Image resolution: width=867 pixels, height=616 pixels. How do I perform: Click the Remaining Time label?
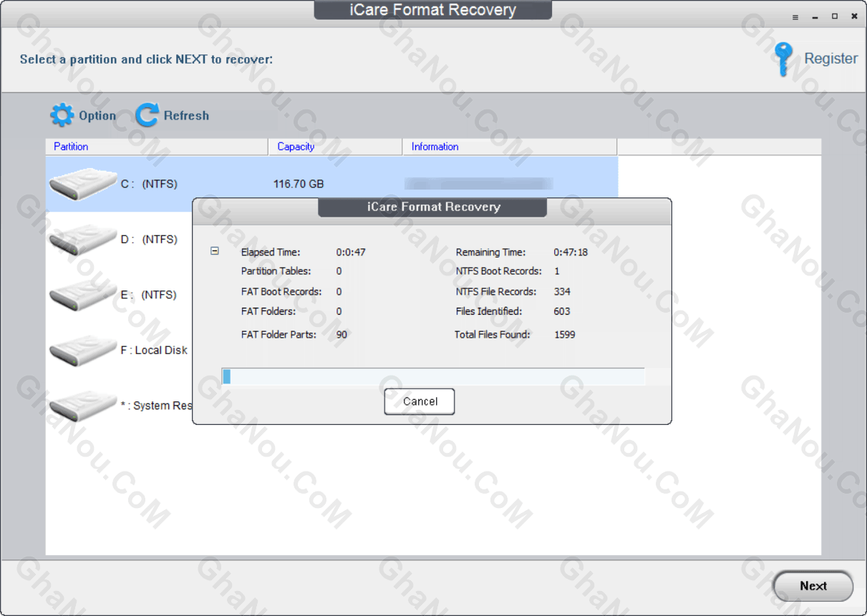(x=490, y=253)
